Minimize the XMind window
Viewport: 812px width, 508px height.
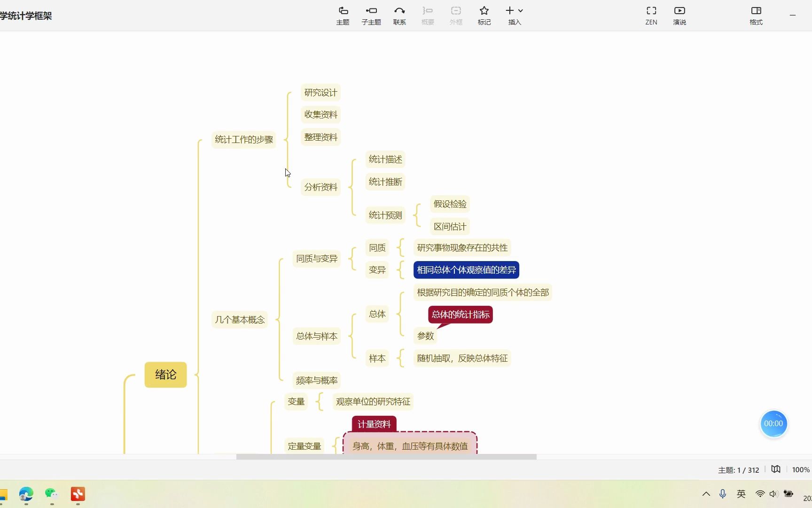[x=793, y=15]
